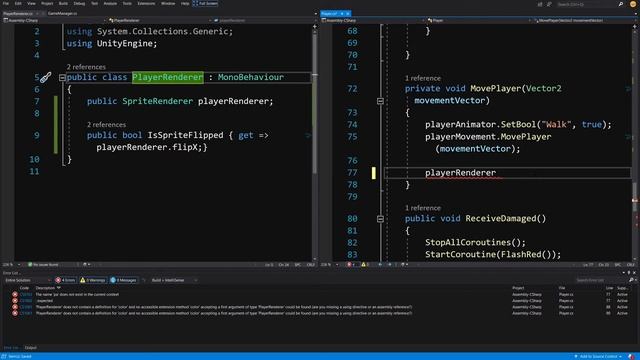The image size is (640, 360).
Task: Open the right editor zoom level dropdown
Action: pos(330,264)
